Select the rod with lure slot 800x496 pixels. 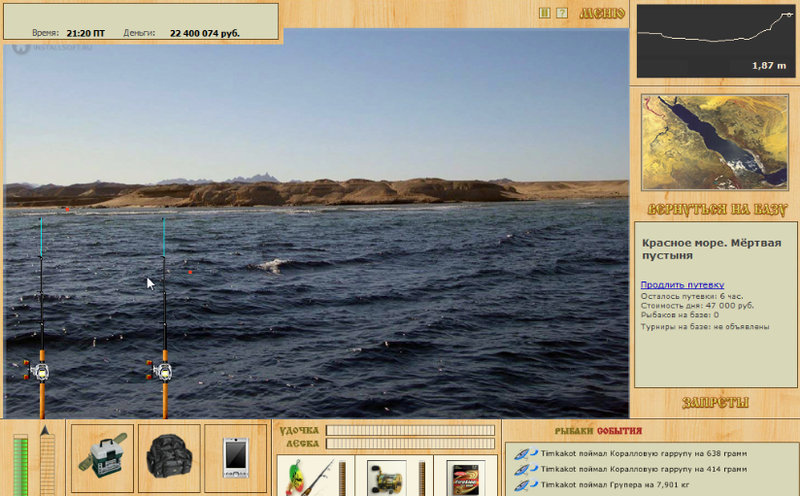[309, 477]
